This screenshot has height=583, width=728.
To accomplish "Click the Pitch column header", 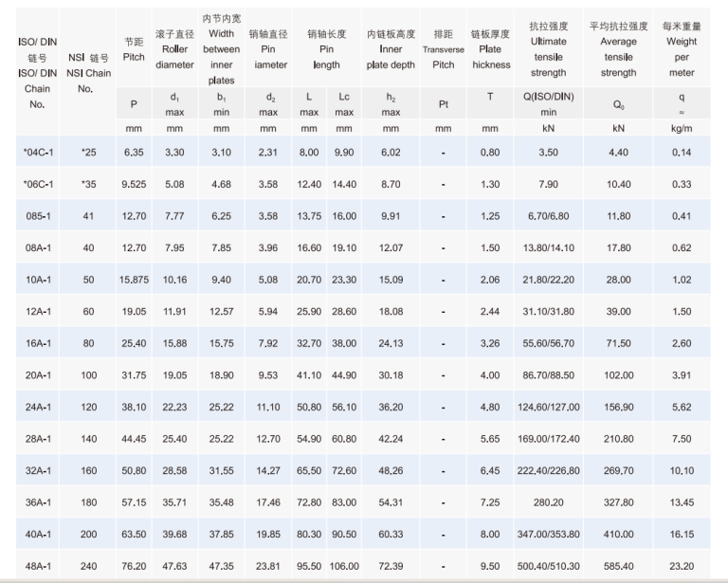I will (x=134, y=49).
